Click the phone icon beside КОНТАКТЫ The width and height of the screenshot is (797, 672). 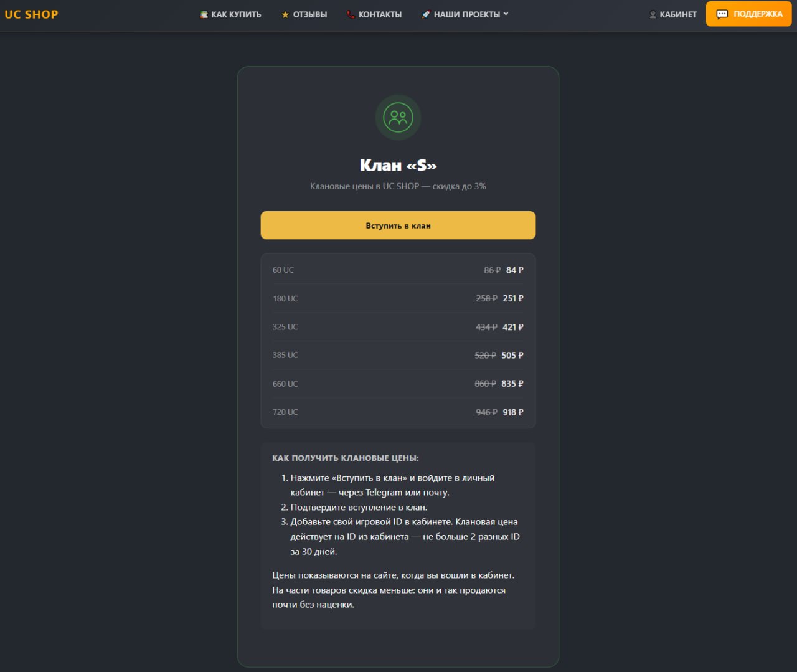pos(351,14)
